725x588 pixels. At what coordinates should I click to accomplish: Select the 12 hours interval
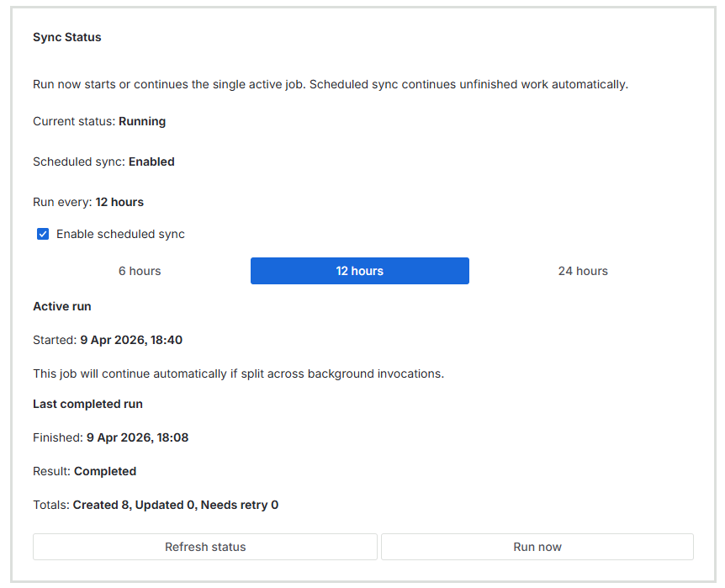click(359, 271)
